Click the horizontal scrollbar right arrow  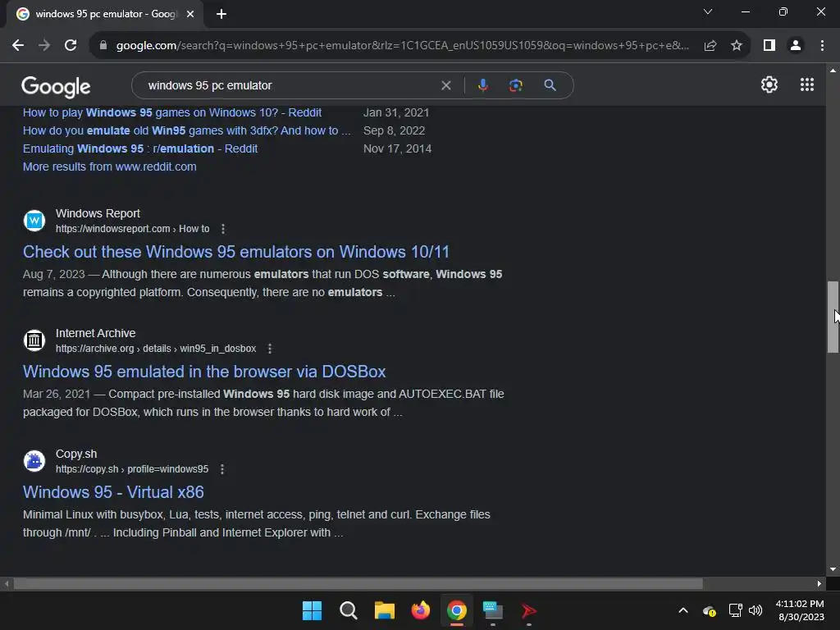click(x=819, y=584)
